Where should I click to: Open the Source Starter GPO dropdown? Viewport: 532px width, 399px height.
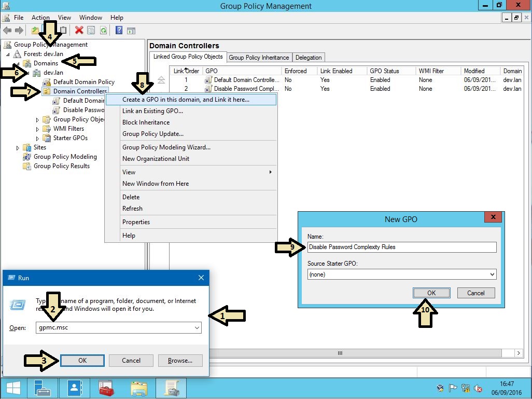tap(492, 274)
